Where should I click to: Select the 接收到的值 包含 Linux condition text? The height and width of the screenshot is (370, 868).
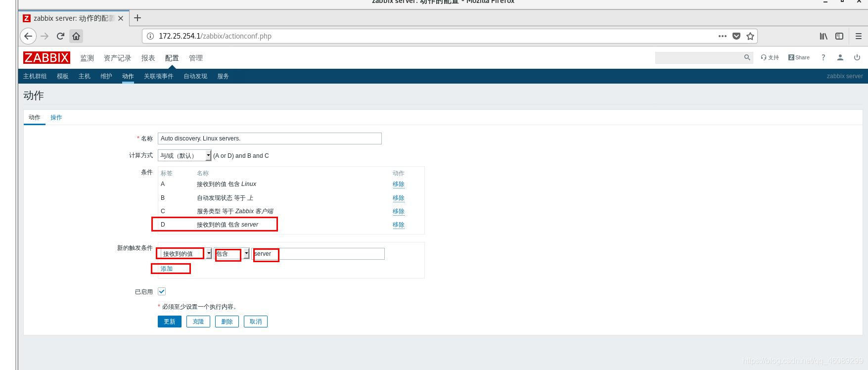pyautogui.click(x=227, y=184)
